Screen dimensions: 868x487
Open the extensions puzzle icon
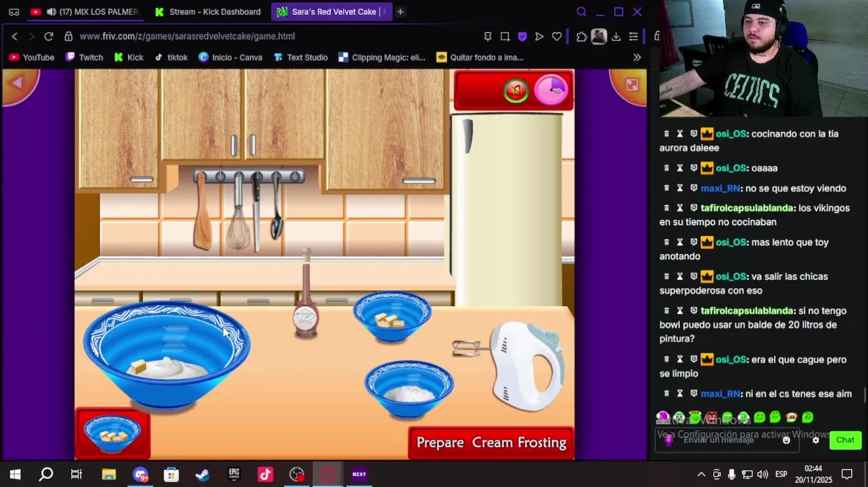[x=581, y=37]
